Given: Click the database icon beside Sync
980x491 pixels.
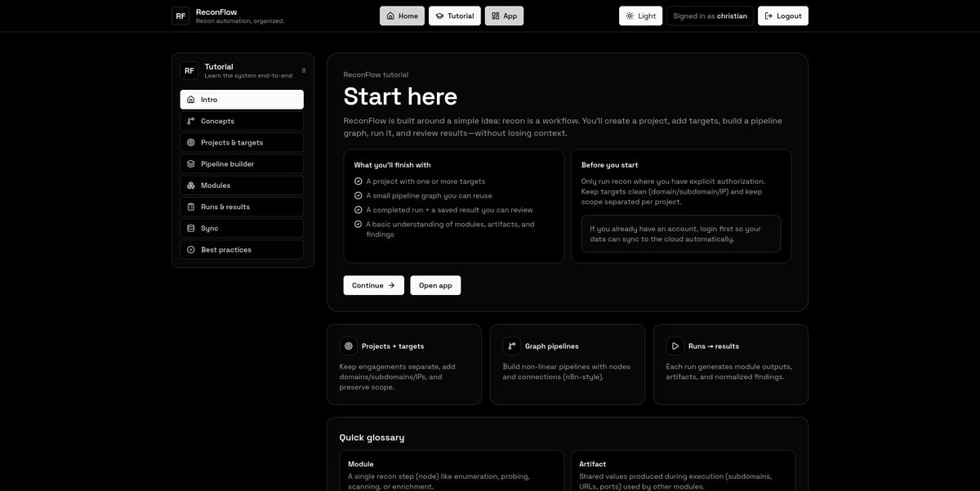Looking at the screenshot, I should pos(191,228).
